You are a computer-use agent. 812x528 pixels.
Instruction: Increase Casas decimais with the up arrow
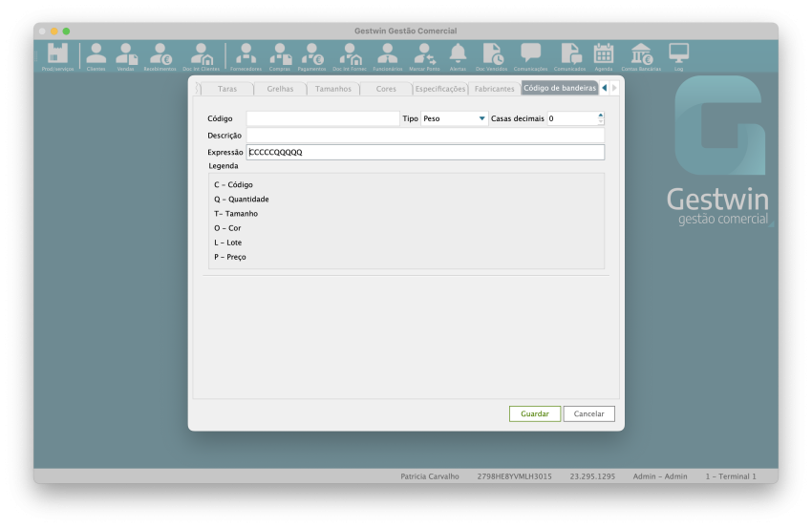tap(600, 115)
